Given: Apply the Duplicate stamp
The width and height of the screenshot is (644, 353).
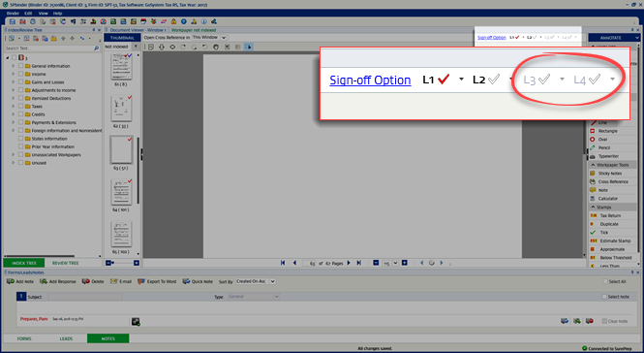Looking at the screenshot, I should pos(609,224).
